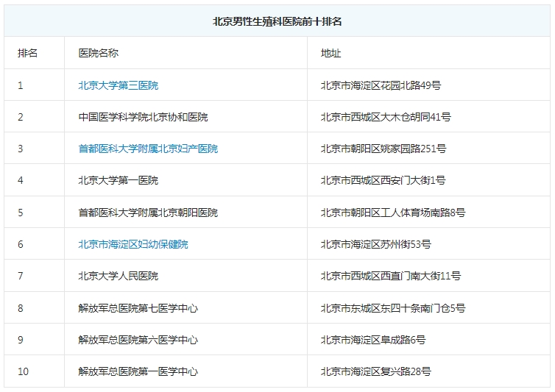The image size is (555, 392).
Task: Click address 北京市东城区东四十条南门仓5号
Action: (393, 308)
